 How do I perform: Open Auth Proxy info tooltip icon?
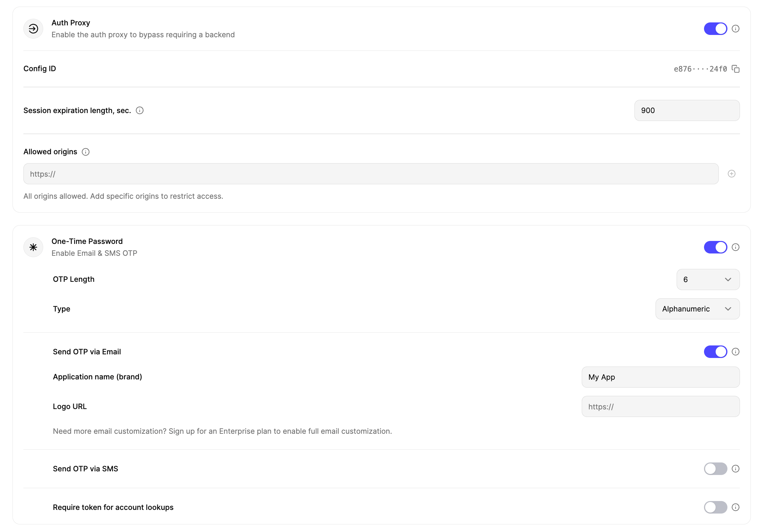[735, 29]
